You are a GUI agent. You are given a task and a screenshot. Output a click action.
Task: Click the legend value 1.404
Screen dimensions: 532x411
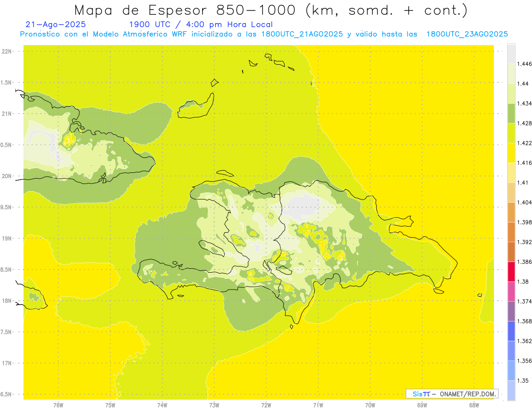[525, 202]
